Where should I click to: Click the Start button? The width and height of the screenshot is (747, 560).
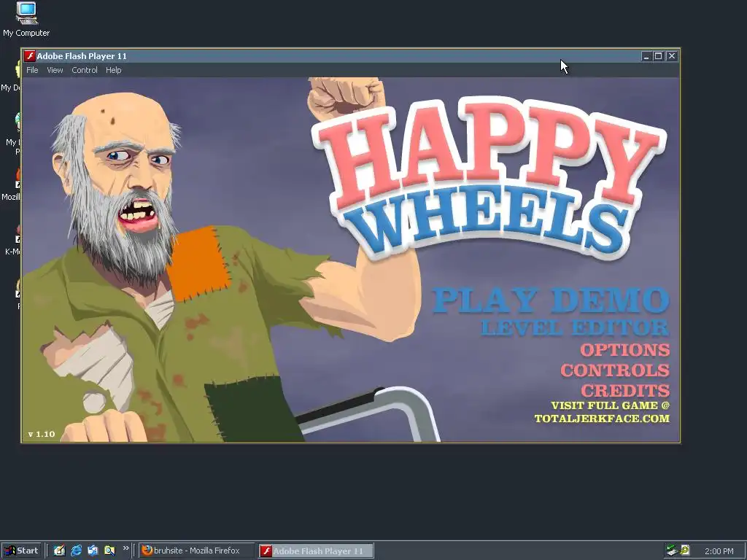point(21,551)
